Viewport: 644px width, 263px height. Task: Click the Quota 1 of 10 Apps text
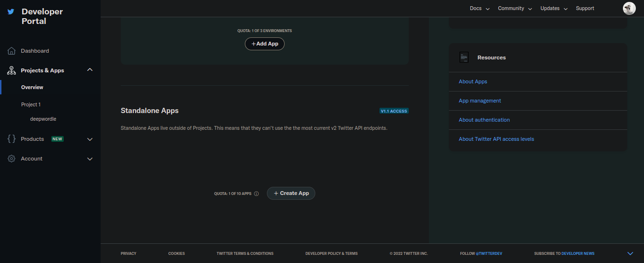[x=232, y=194]
